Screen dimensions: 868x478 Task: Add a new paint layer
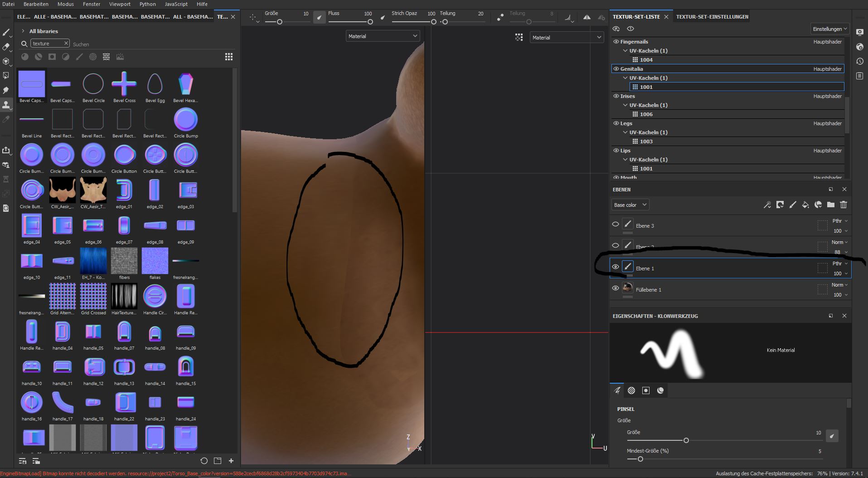click(x=793, y=205)
